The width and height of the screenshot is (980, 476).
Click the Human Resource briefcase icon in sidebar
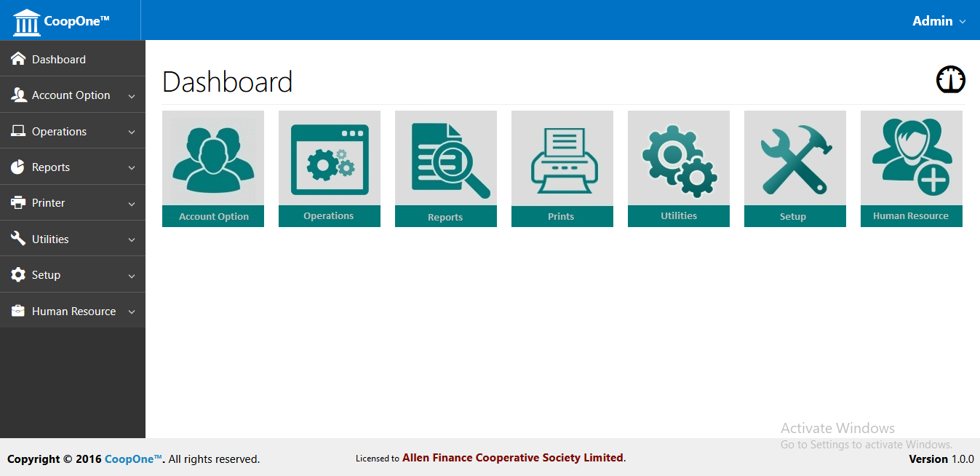pyautogui.click(x=18, y=311)
